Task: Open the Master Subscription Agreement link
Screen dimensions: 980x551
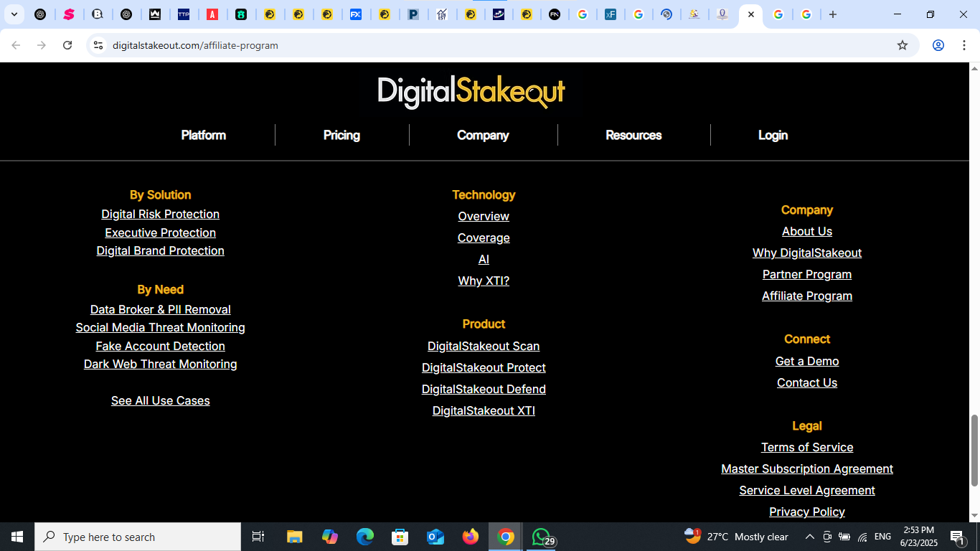Action: 807,468
